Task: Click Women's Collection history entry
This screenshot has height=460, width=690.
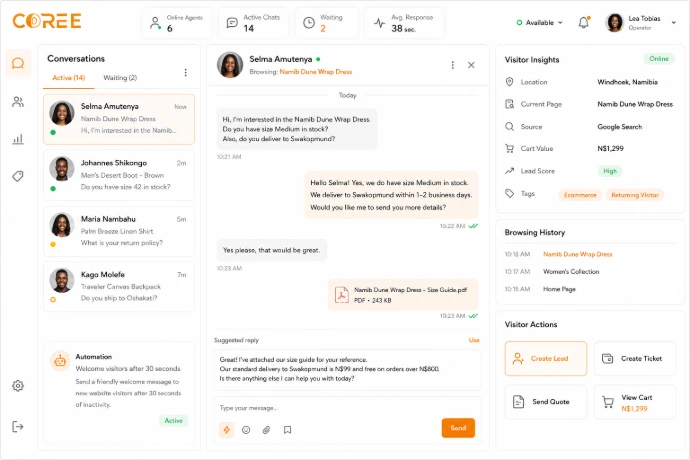Action: pos(571,272)
